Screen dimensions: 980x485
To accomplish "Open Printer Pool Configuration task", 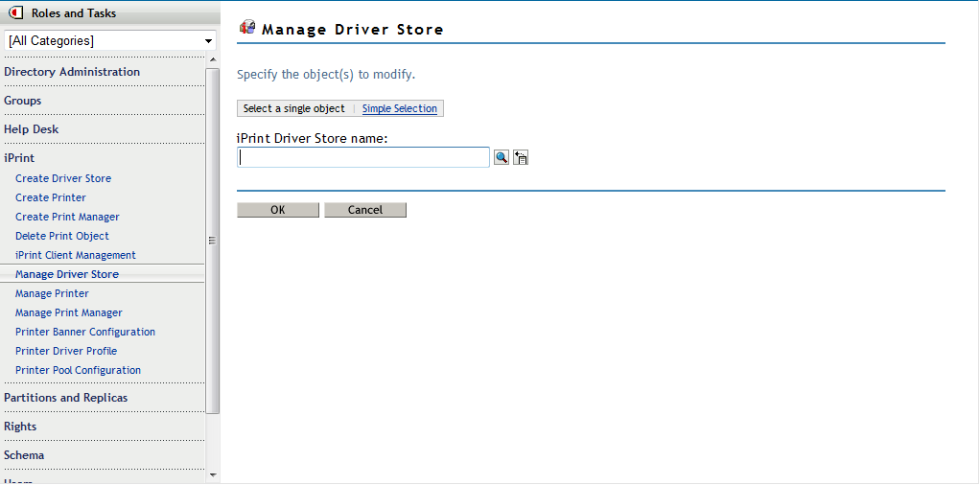I will [78, 370].
